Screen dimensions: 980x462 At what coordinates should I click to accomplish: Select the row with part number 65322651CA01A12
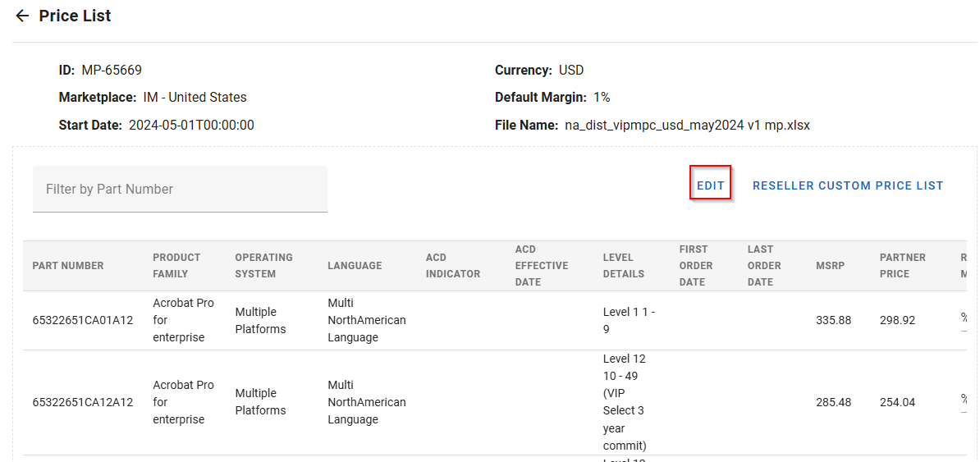coord(82,320)
